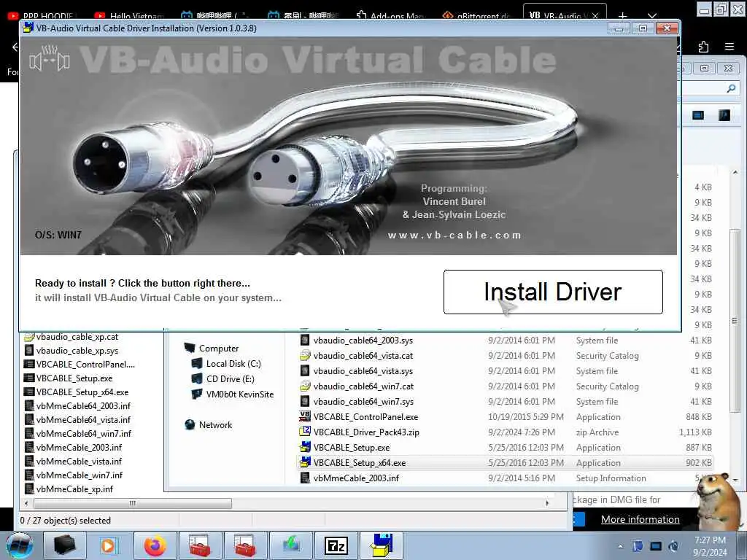The image size is (747, 560).
Task: Click vbMmeCable_win7.inf icon in left panel
Action: [29, 475]
